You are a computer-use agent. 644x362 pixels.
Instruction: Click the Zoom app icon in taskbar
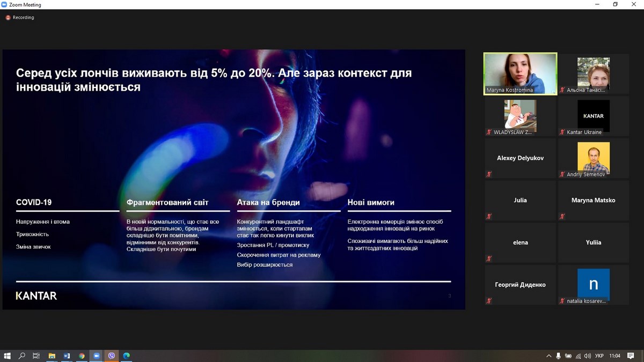pos(97,356)
